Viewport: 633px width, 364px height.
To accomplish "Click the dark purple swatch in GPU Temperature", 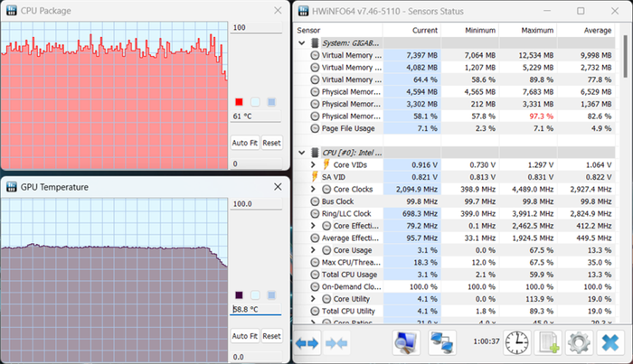I will click(239, 295).
